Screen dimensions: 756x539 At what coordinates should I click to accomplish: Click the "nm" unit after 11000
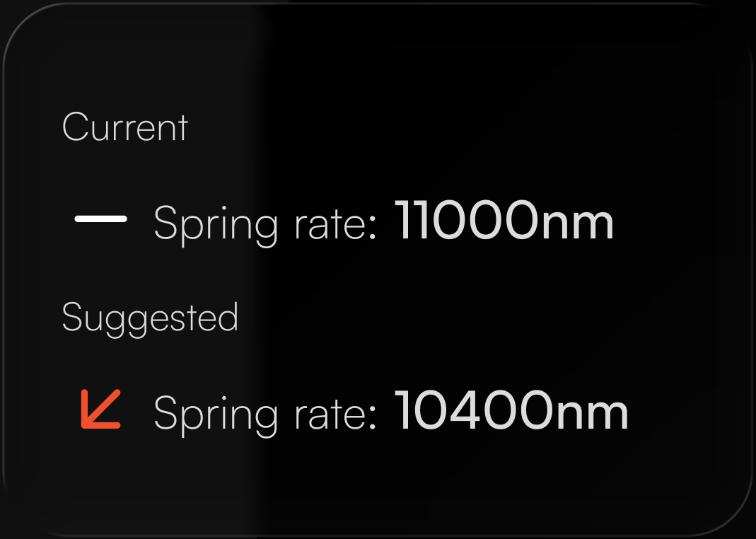pyautogui.click(x=584, y=223)
